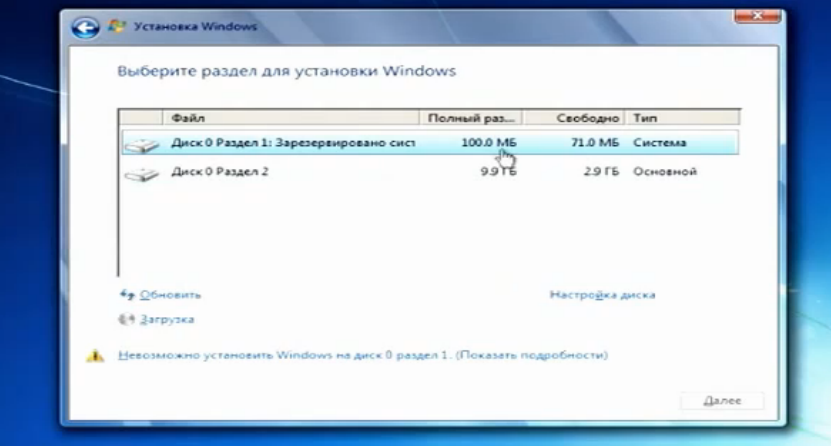Show details of the install error message

363,355
